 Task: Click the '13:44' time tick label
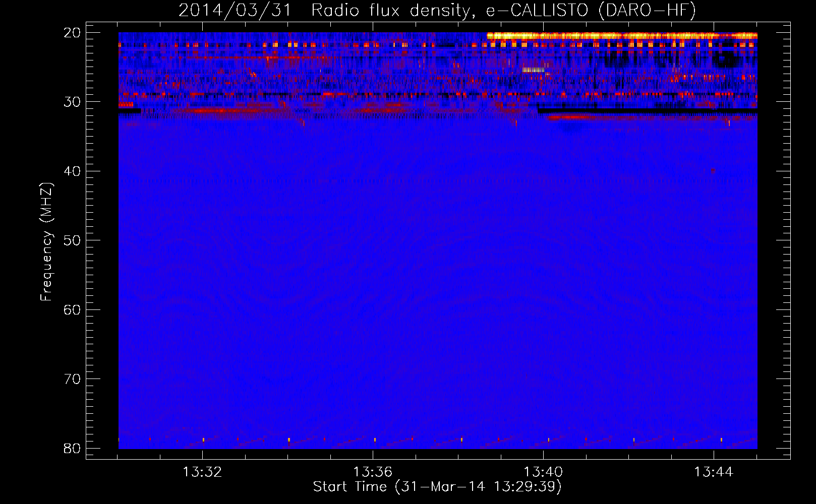coord(714,472)
